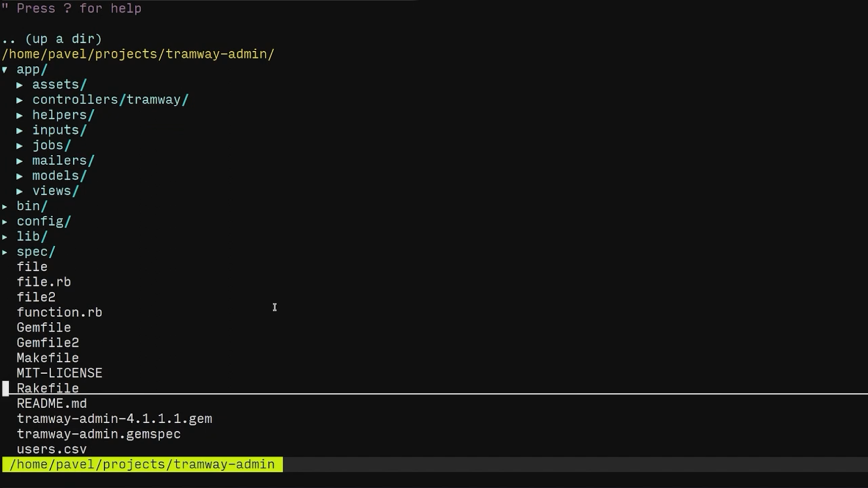Select the helpers/ directory name
Viewport: 868px width, 488px height.
tap(63, 115)
